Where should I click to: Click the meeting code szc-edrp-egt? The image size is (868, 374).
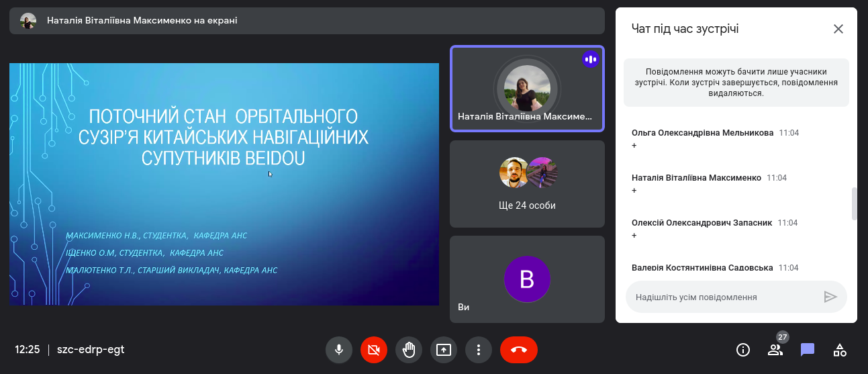(x=91, y=350)
